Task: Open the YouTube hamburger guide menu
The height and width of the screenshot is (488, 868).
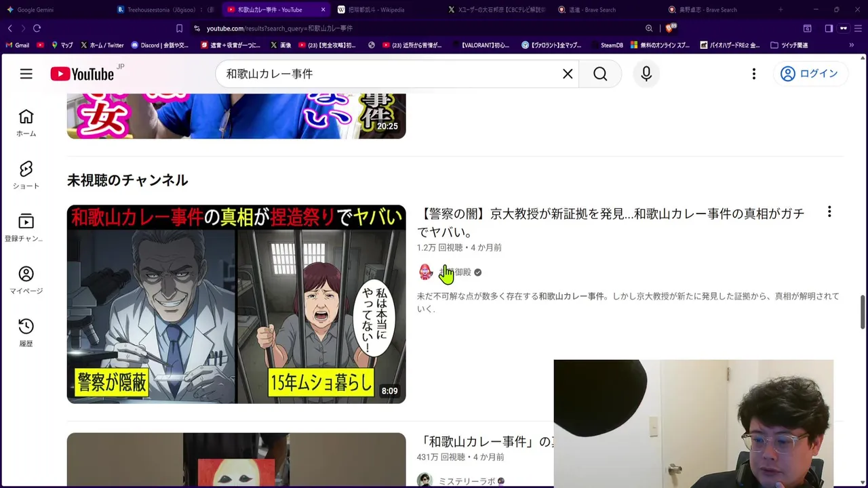Action: 26,74
